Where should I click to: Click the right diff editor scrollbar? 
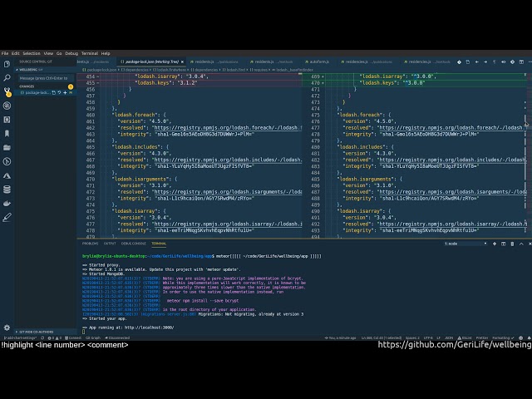point(525,155)
